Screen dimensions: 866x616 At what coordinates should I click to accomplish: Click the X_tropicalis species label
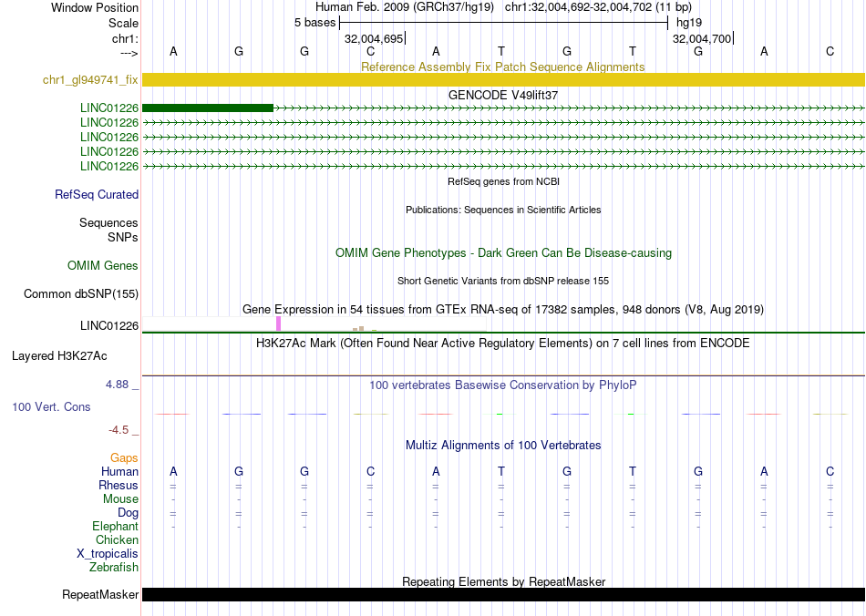(x=108, y=554)
